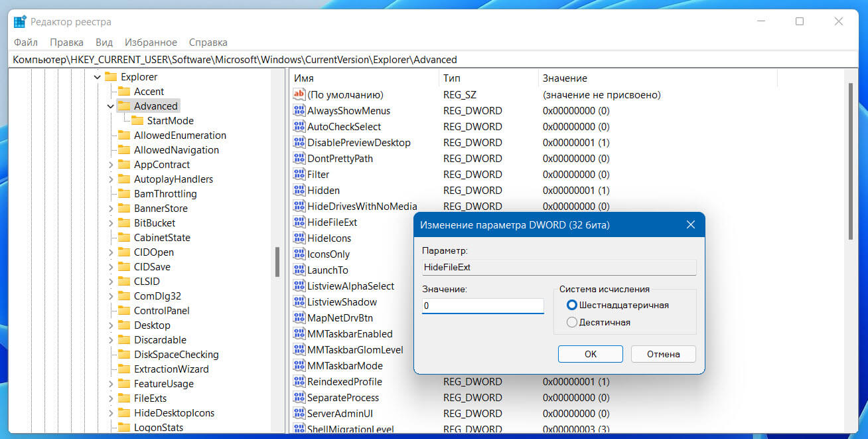Click the DWORD icon beside ServerAdminUI
868x439 pixels.
click(x=299, y=414)
